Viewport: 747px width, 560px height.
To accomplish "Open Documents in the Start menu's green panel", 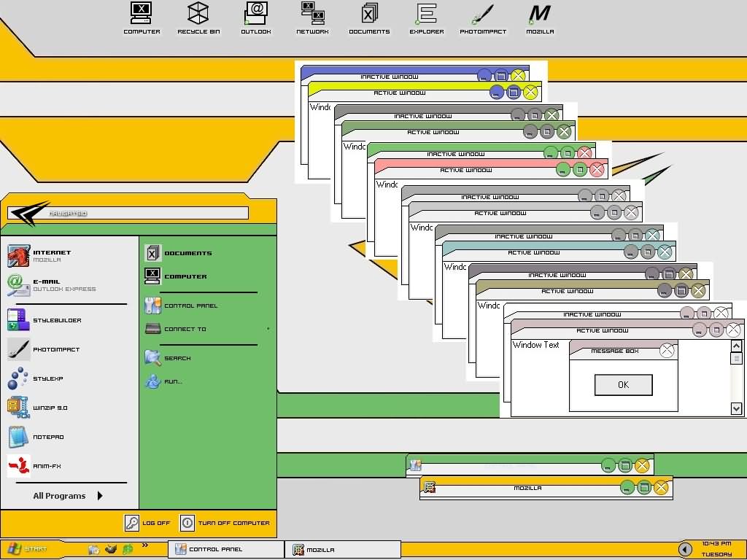I will point(178,253).
